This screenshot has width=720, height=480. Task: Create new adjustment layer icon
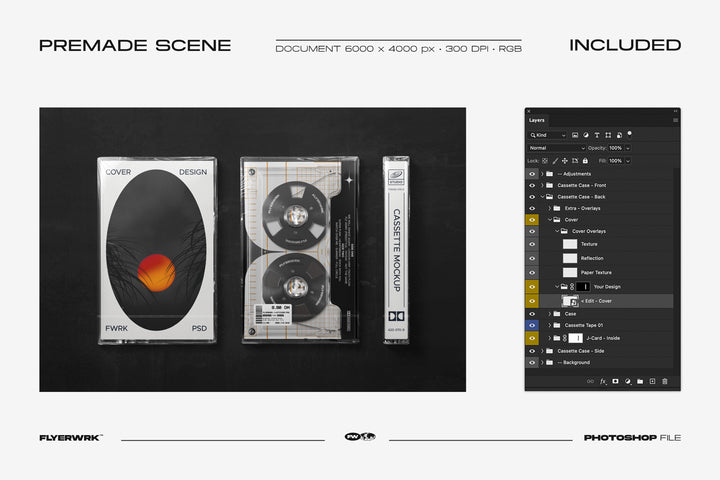[x=627, y=381]
